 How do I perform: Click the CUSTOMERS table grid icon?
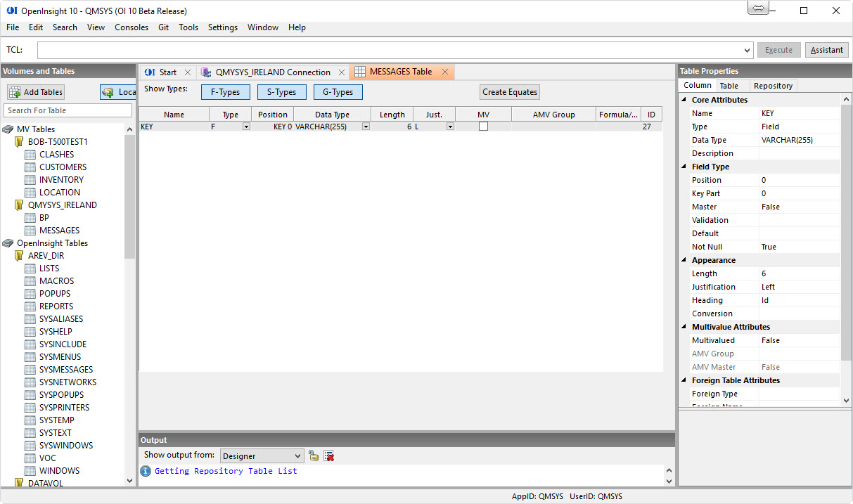pyautogui.click(x=30, y=167)
